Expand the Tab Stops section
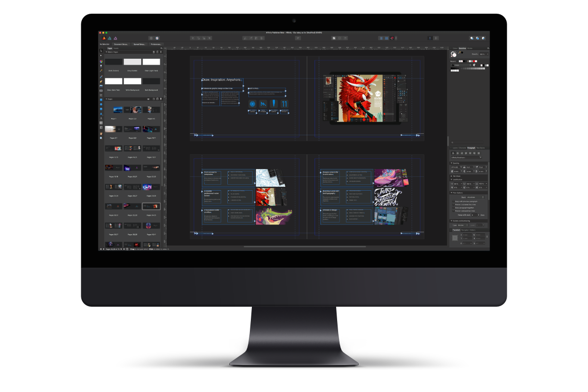Viewport: 588px width, 392px height. pyautogui.click(x=451, y=176)
